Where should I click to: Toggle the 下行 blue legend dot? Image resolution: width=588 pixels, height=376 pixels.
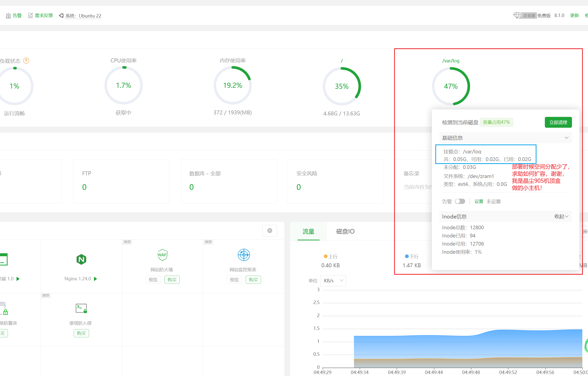[407, 256]
